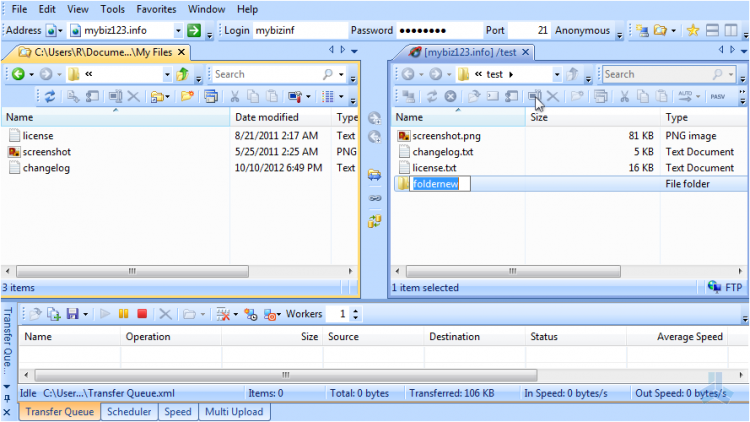Copy selected file in local pane

pos(253,97)
